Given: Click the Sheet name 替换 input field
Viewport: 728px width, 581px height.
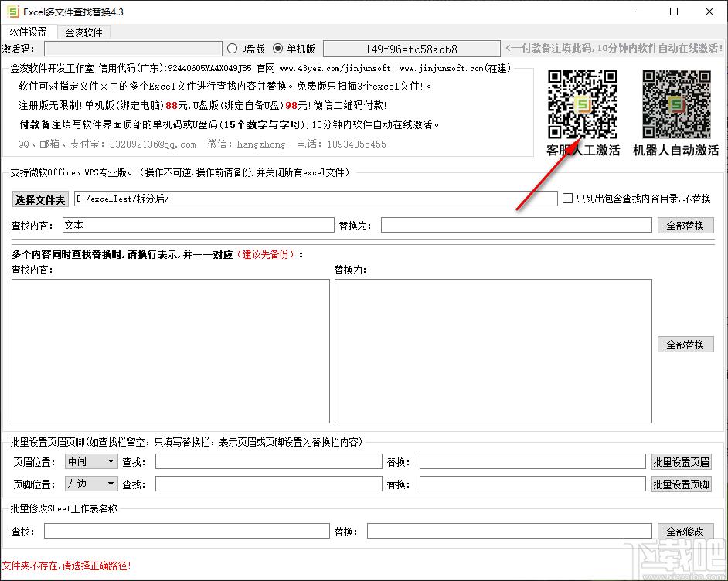Looking at the screenshot, I should (x=509, y=531).
